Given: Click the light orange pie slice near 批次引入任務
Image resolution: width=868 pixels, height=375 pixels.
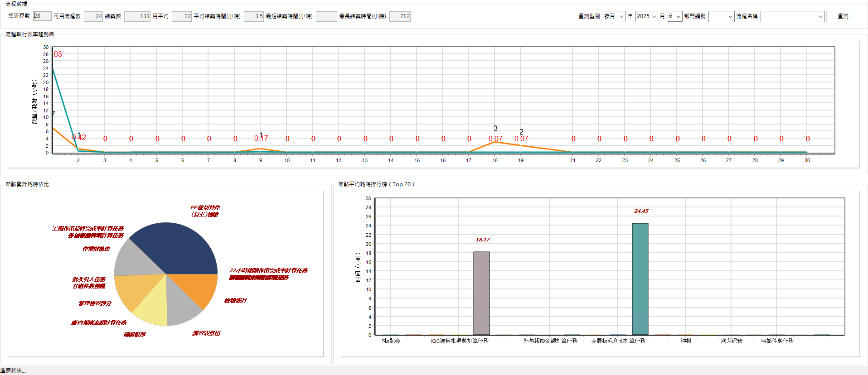Looking at the screenshot, I should click(134, 290).
